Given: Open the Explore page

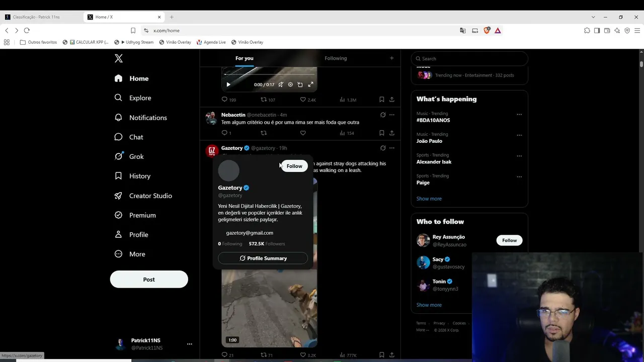Looking at the screenshot, I should [133, 98].
